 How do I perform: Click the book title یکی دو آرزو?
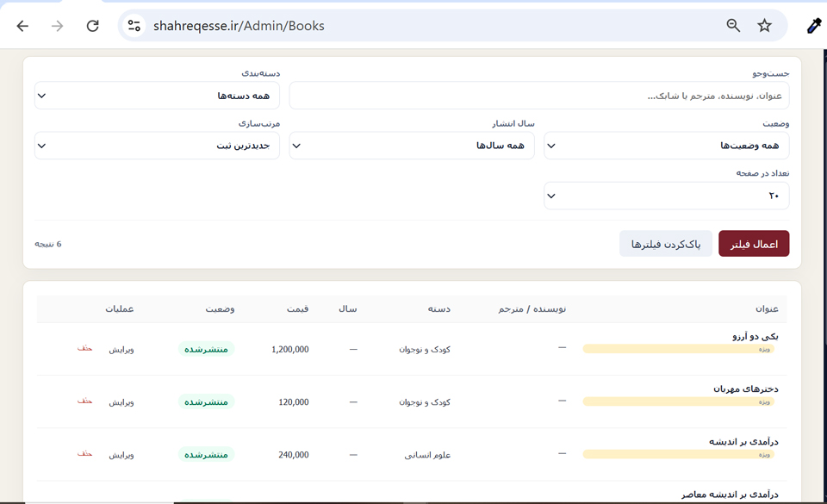click(x=755, y=336)
